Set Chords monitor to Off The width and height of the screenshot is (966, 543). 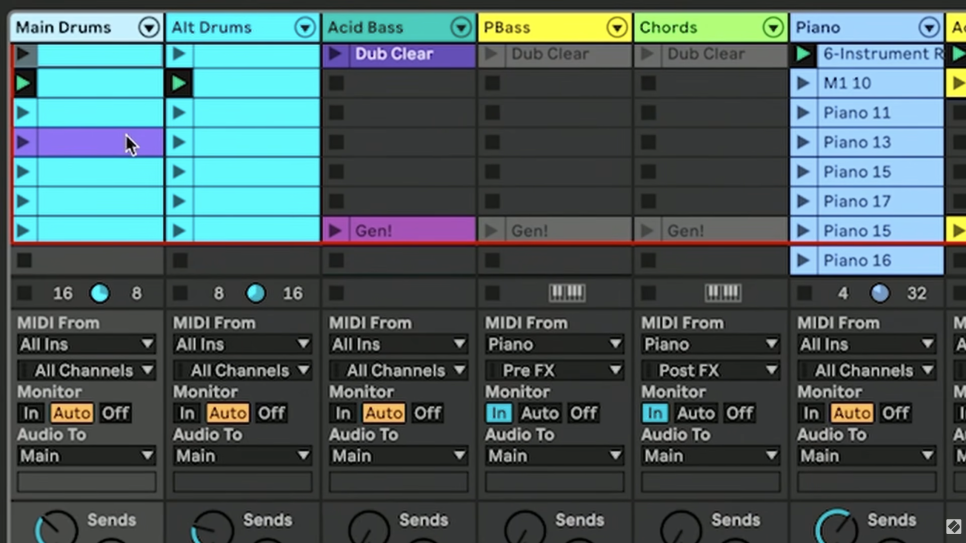point(739,414)
